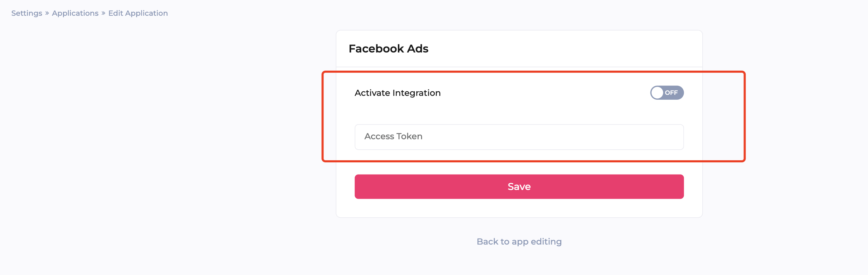Go to Settings in the breadcrumb
Screen dimensions: 868x275
coord(27,13)
